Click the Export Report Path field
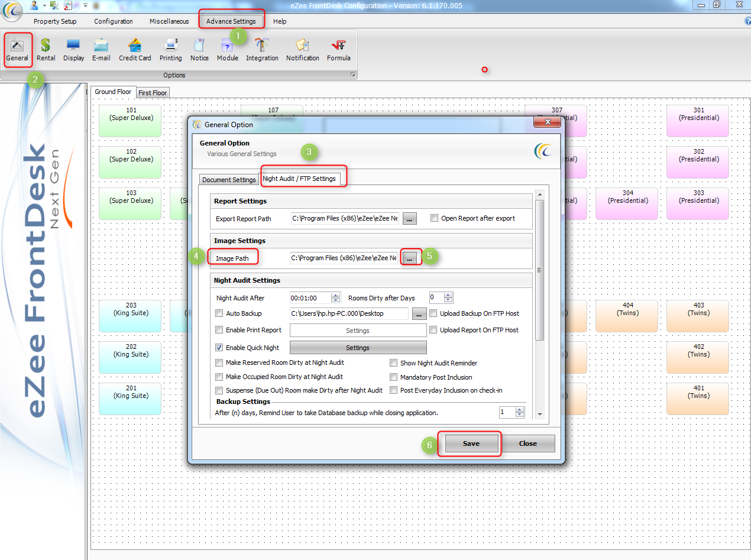 [x=345, y=218]
